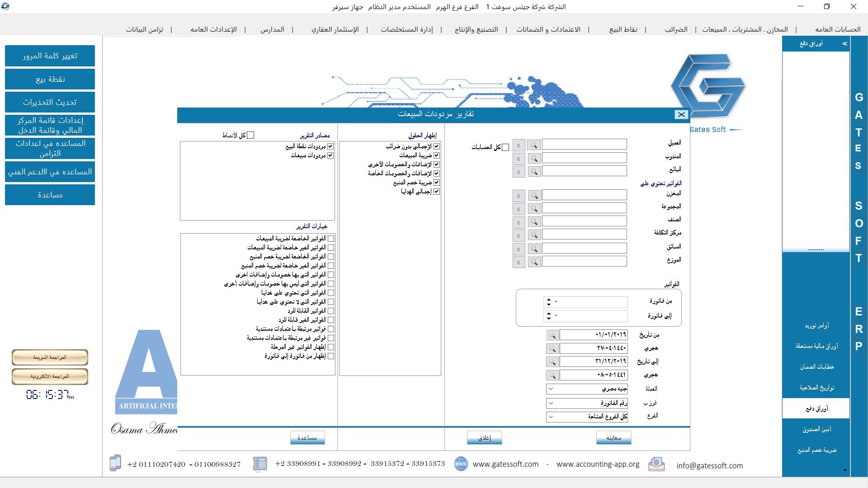Screen dimensions: 868x488
Task: Collapse the أوراق دفع side panel arrow
Action: click(x=844, y=44)
